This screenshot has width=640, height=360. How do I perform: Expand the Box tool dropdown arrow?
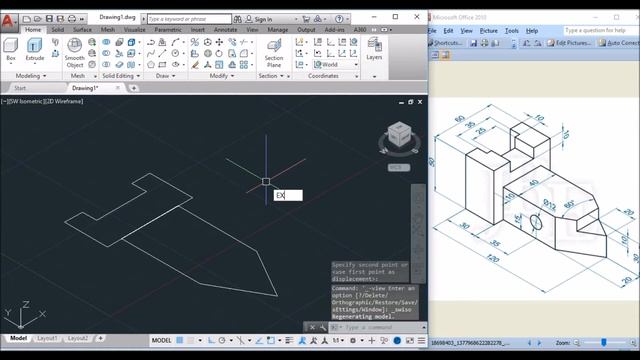[11, 64]
